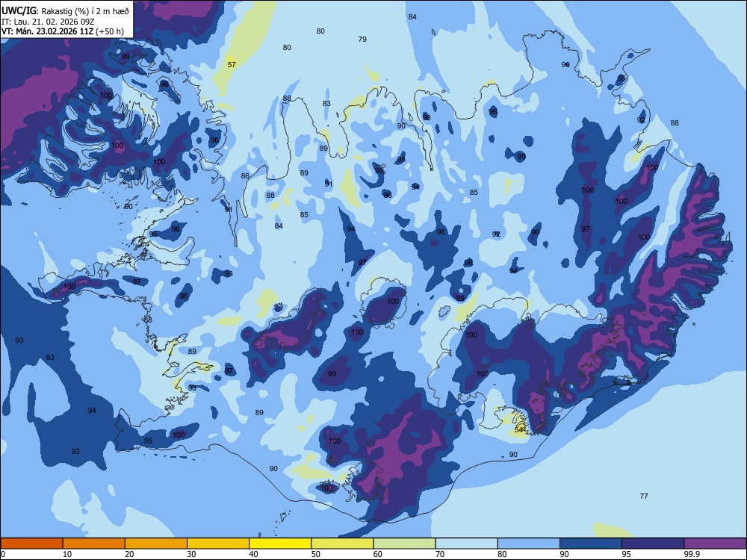Click the humidity value '54' on the map
The height and width of the screenshot is (560, 747).
[519, 429]
